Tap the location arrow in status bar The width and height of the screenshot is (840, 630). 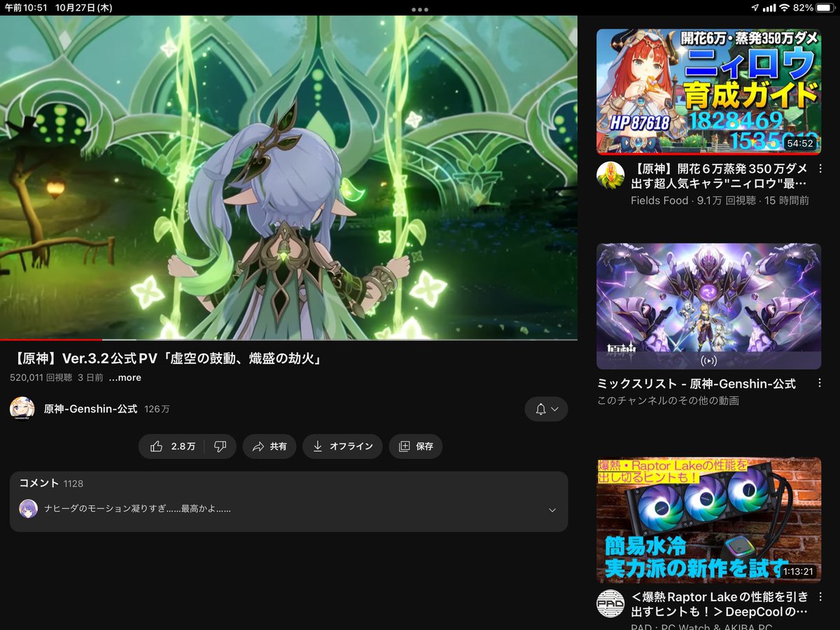755,8
